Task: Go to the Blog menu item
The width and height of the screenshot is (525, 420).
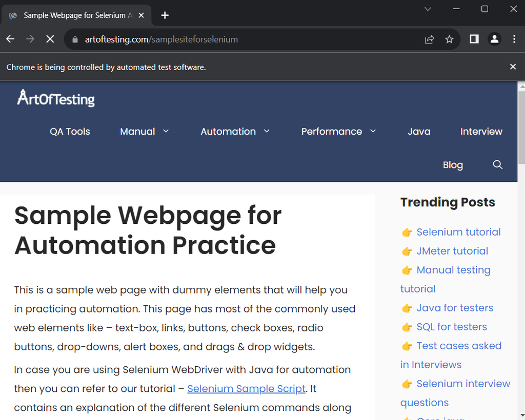Action: click(453, 165)
